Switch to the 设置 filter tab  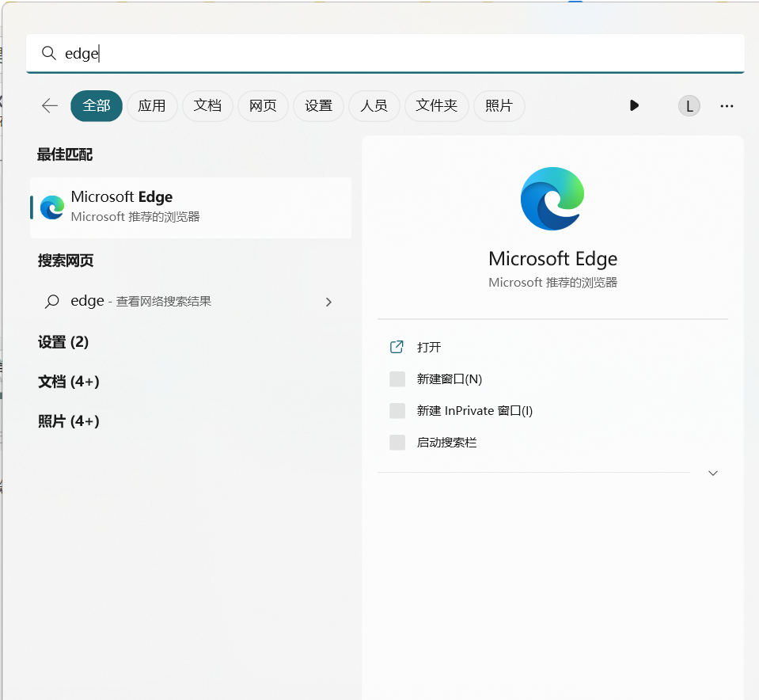(x=318, y=105)
